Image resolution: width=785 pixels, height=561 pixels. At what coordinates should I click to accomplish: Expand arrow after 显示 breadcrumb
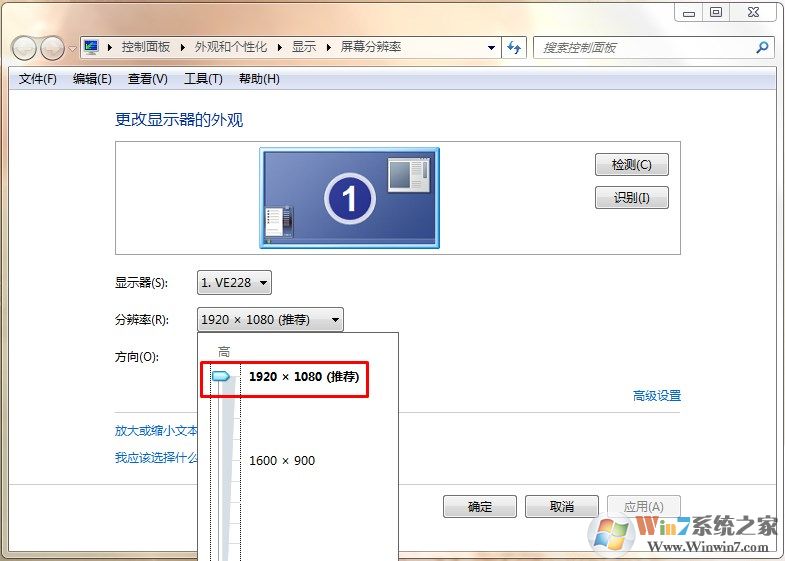(328, 48)
